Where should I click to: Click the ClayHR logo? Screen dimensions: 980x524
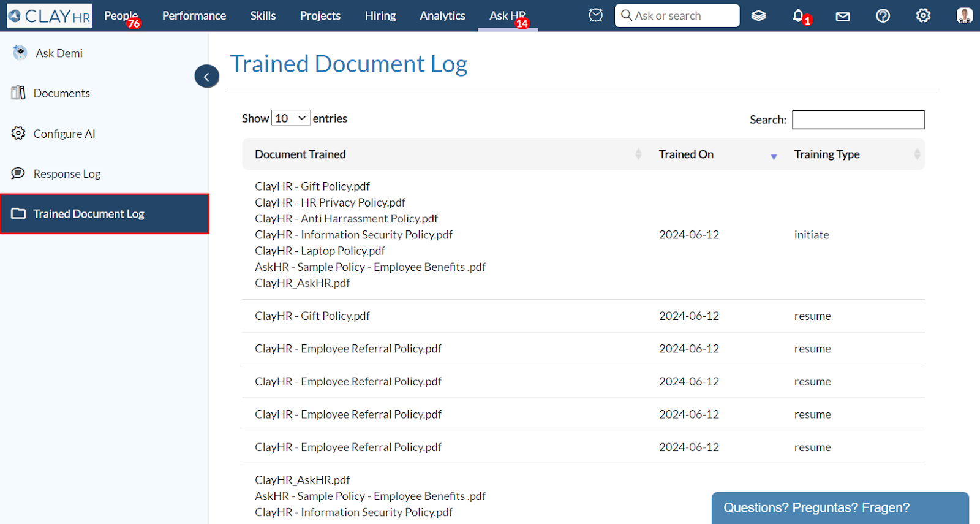pos(50,16)
